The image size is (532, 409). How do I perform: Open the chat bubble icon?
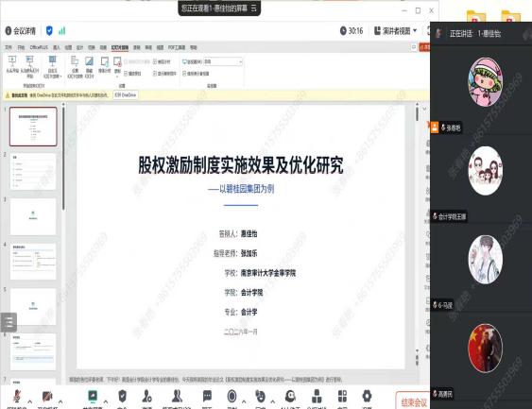pos(207,396)
